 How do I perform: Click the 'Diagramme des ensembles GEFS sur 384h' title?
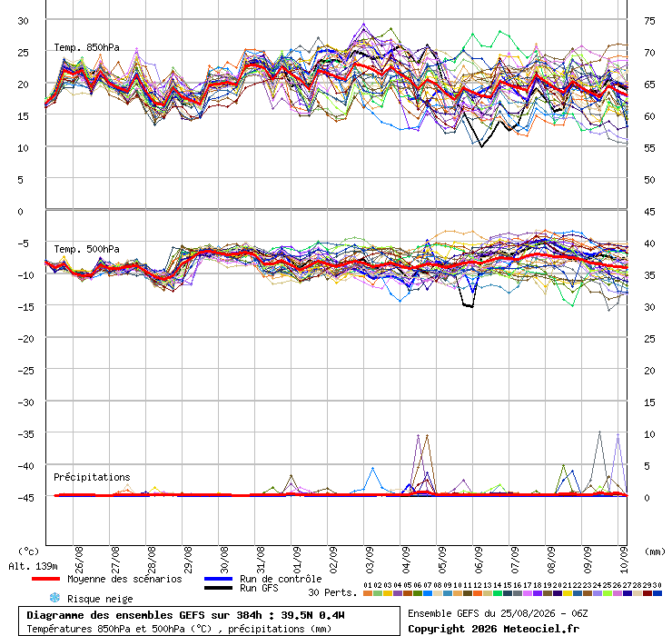coord(144,615)
